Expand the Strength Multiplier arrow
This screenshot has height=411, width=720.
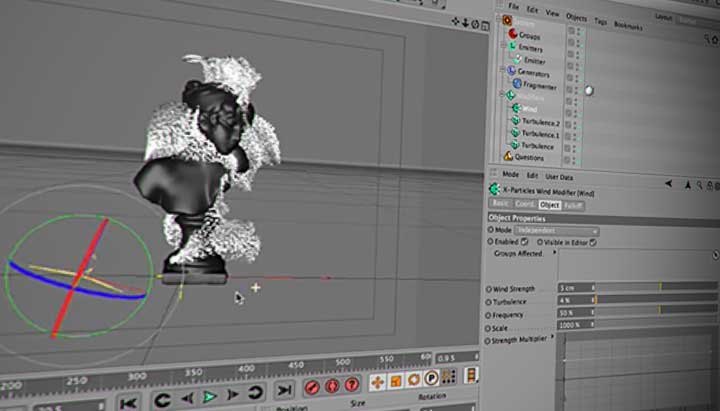point(552,337)
